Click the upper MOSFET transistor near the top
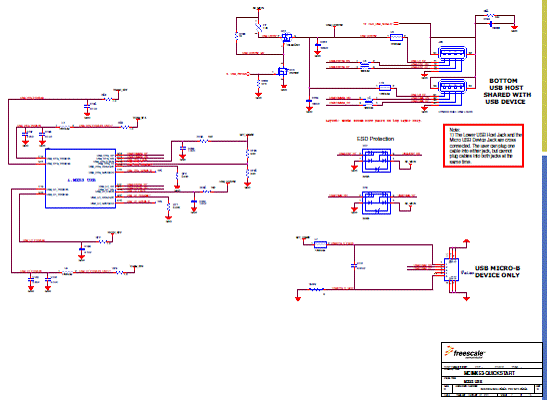The image size is (547, 400). 287,37
